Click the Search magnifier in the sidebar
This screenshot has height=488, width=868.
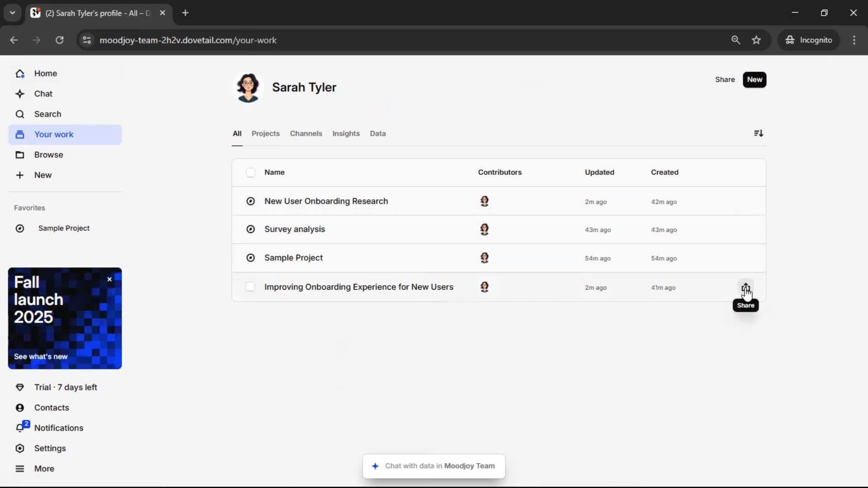click(20, 114)
